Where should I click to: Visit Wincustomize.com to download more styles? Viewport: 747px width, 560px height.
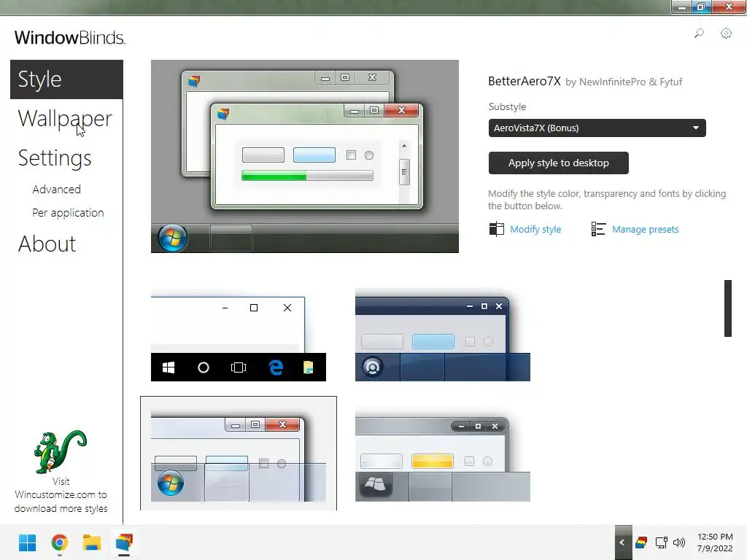click(61, 495)
